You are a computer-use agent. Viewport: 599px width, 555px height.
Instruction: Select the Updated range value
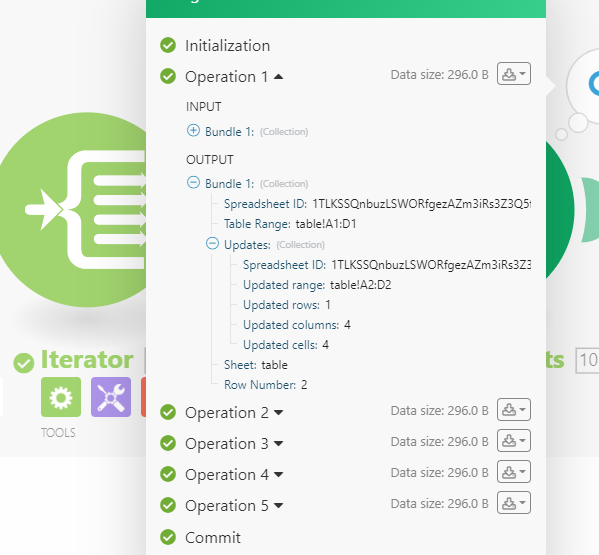click(361, 285)
